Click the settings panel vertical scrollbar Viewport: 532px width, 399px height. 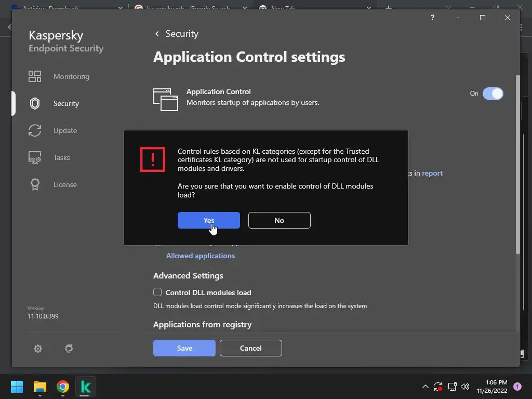(x=518, y=164)
